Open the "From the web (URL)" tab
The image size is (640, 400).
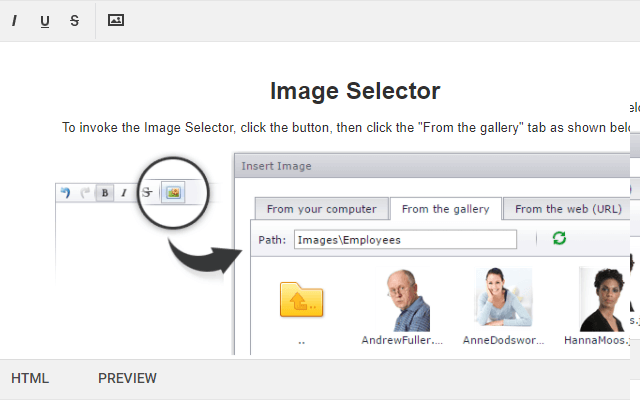coord(568,209)
